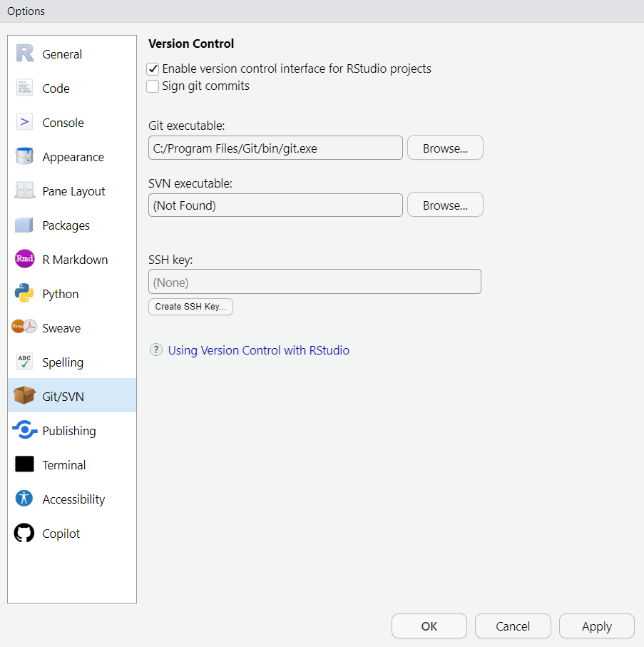
Task: Open the Publishing settings page
Action: [72, 431]
